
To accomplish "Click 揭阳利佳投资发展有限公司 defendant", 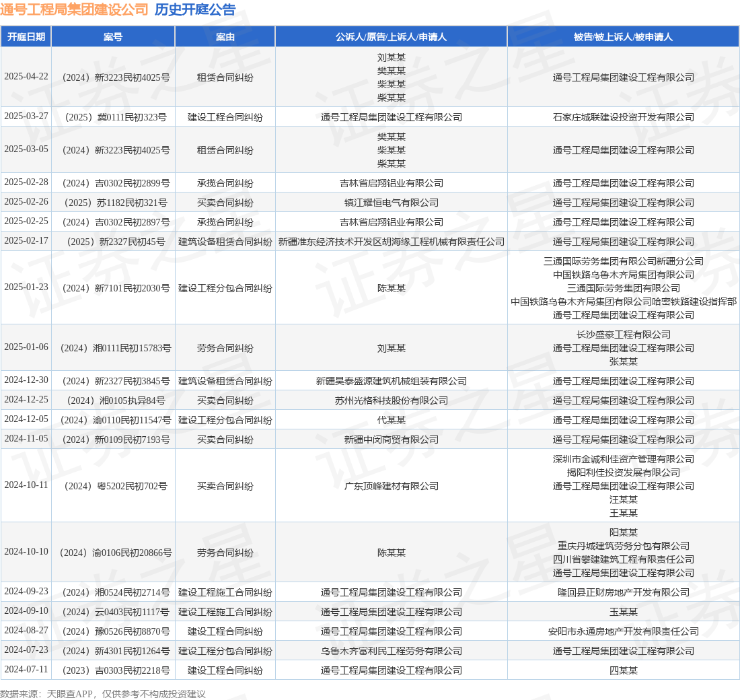I will tap(624, 473).
